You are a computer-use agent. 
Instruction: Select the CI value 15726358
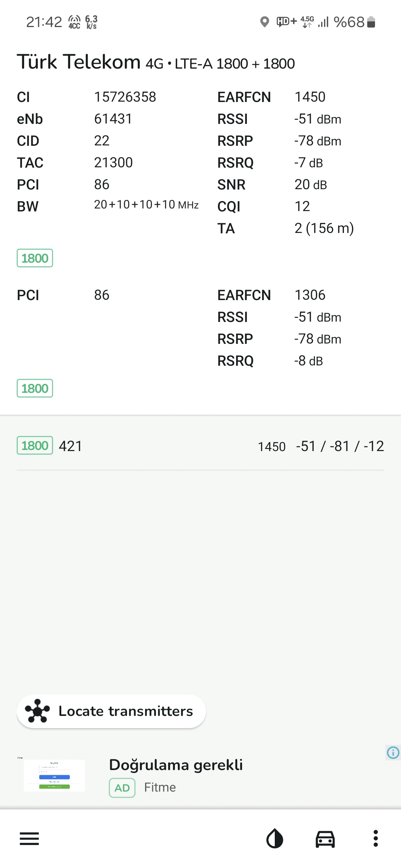125,97
